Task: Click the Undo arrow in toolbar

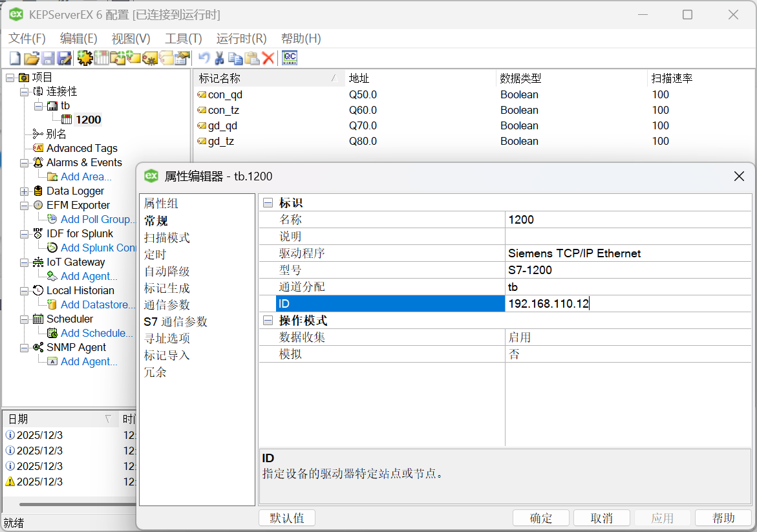Action: (x=204, y=58)
